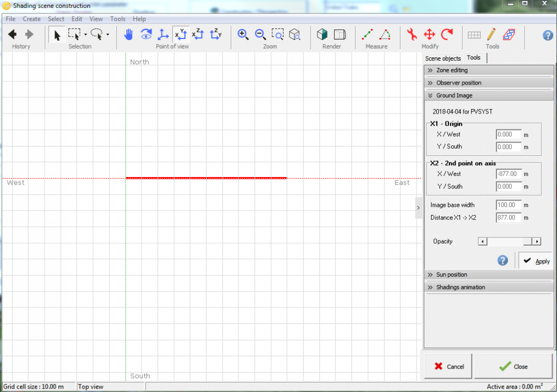
Task: Select the pointer selection tool
Action: (x=57, y=35)
